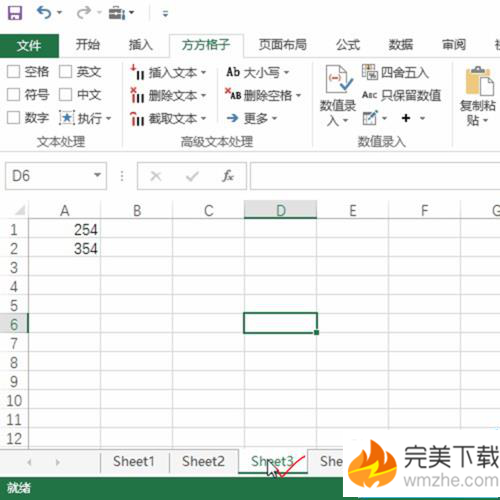Image resolution: width=500 pixels, height=500 pixels.
Task: Expand the 删除空格 dropdown arrow
Action: click(299, 96)
